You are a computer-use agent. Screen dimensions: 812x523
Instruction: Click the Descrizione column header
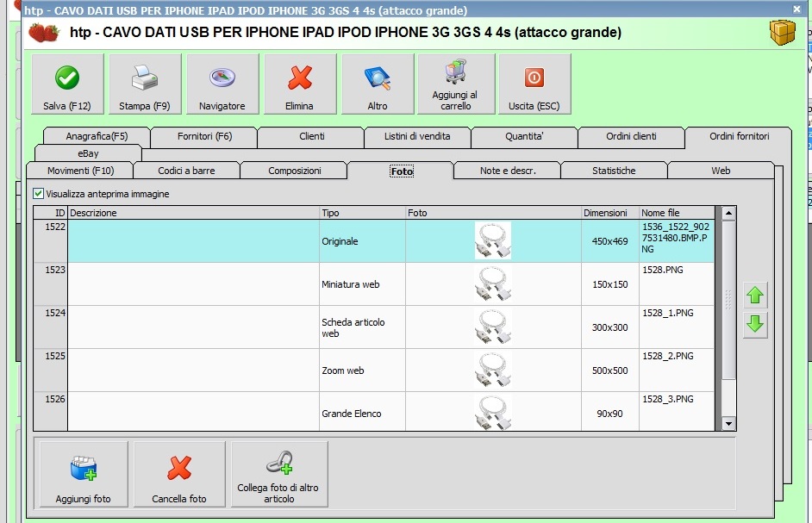(x=194, y=213)
